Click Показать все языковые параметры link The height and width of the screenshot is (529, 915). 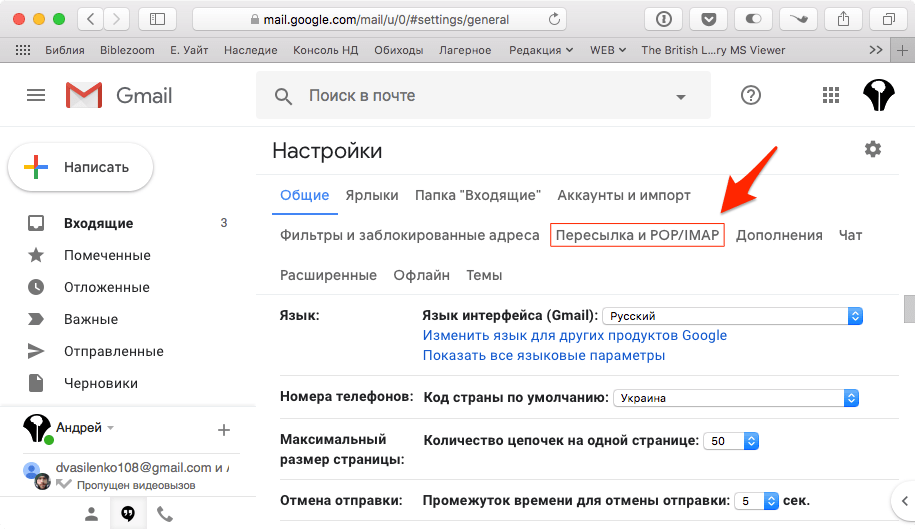[544, 355]
